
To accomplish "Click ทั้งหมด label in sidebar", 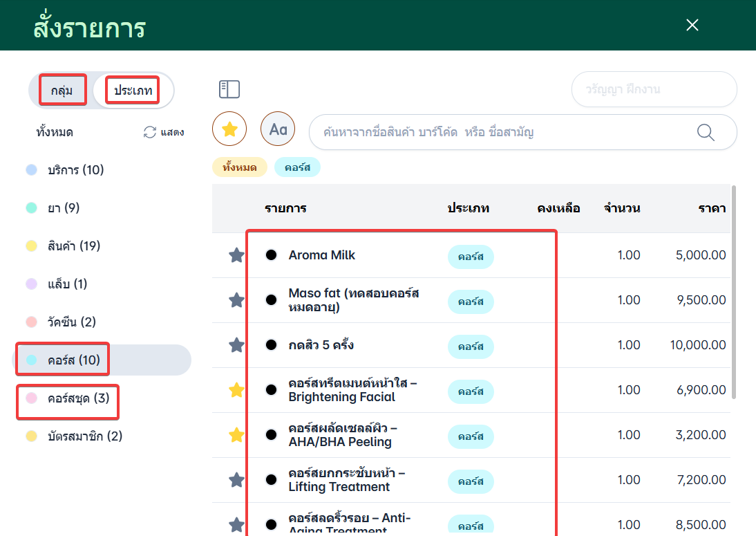I will (x=55, y=132).
